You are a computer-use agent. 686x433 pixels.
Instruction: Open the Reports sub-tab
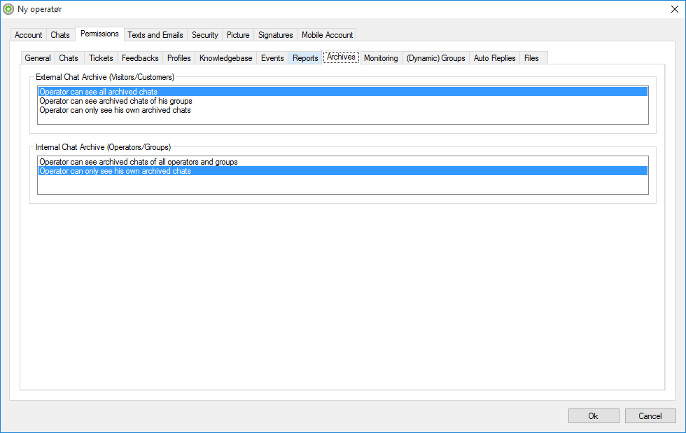point(305,58)
